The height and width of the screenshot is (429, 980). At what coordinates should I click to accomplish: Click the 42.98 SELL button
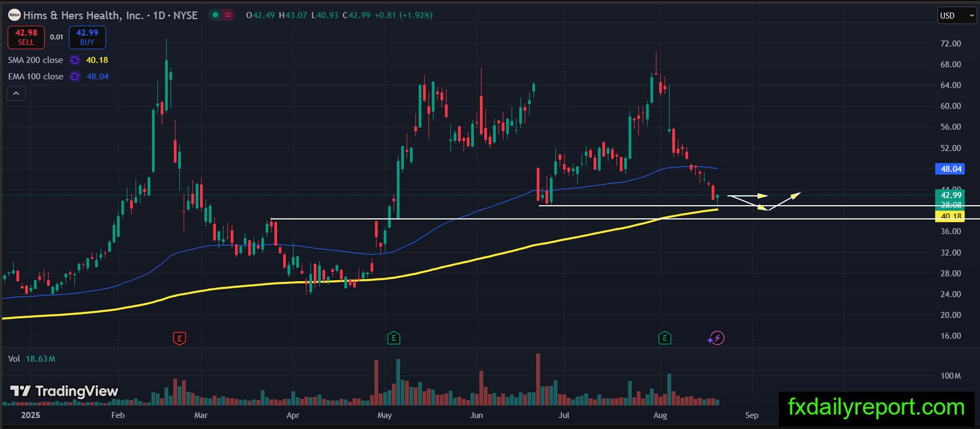tap(26, 37)
